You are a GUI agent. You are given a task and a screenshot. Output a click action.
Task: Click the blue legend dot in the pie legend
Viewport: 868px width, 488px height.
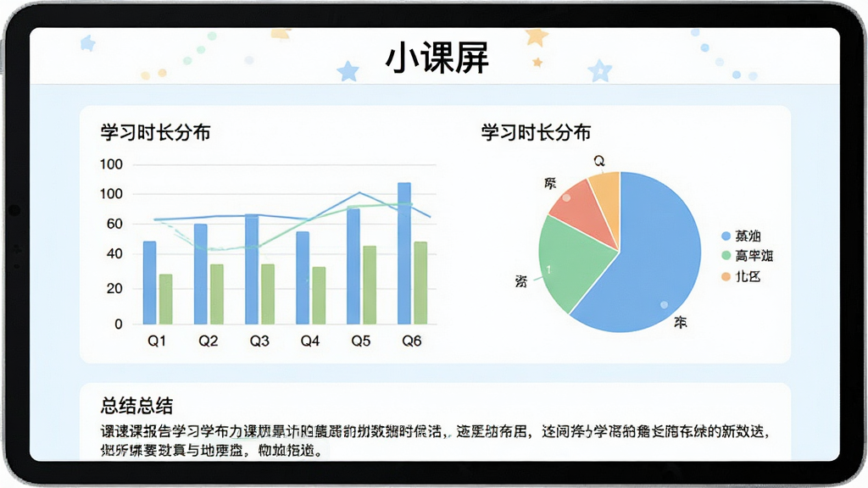[726, 236]
